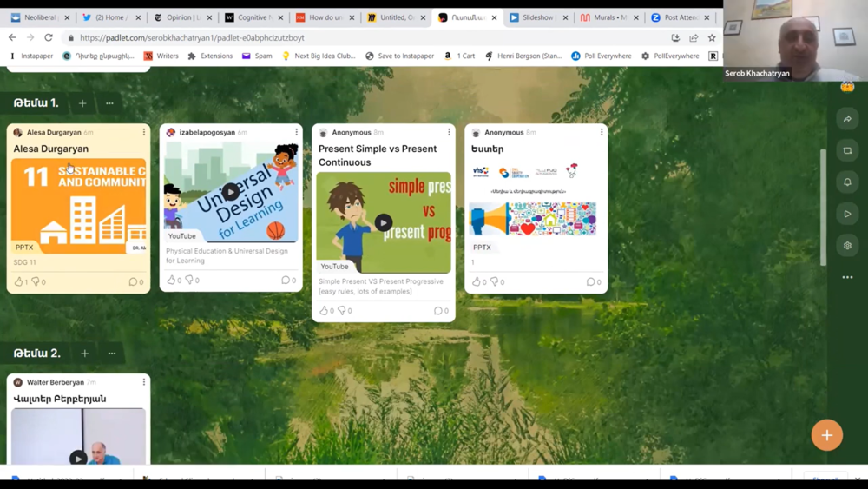Click the share arrow icon in sidebar
Screen dimensions: 868x489
pyautogui.click(x=847, y=119)
